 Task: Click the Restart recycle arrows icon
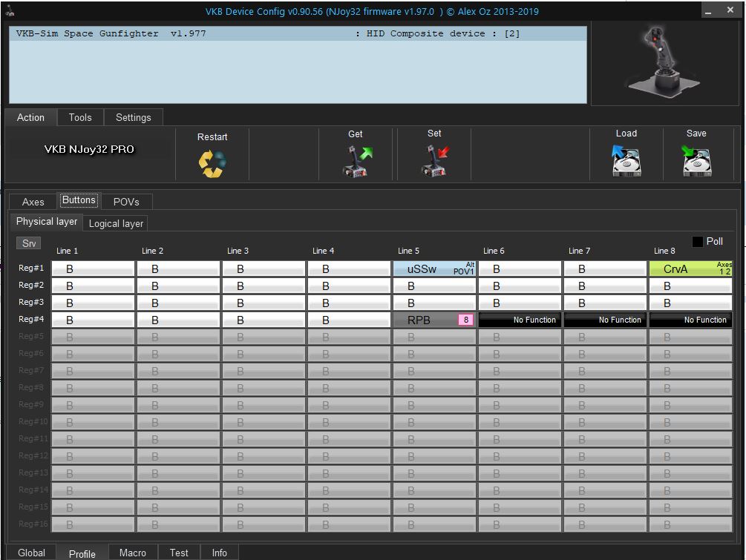pos(212,163)
